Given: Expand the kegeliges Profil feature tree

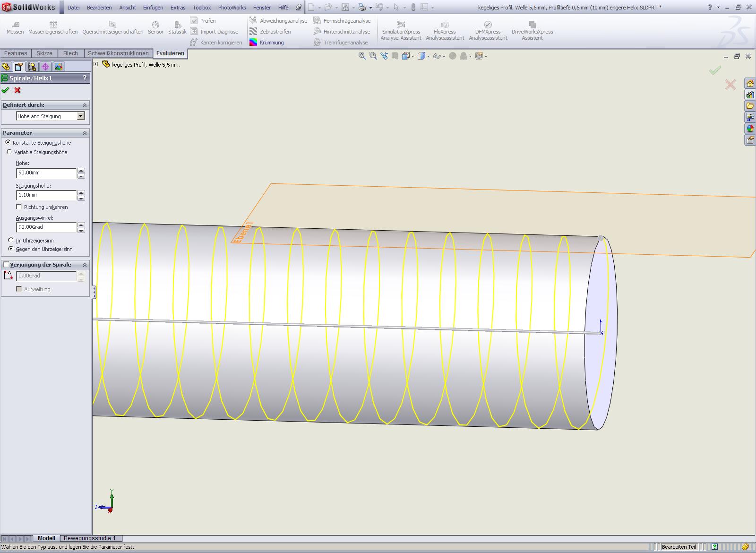Looking at the screenshot, I should 96,64.
